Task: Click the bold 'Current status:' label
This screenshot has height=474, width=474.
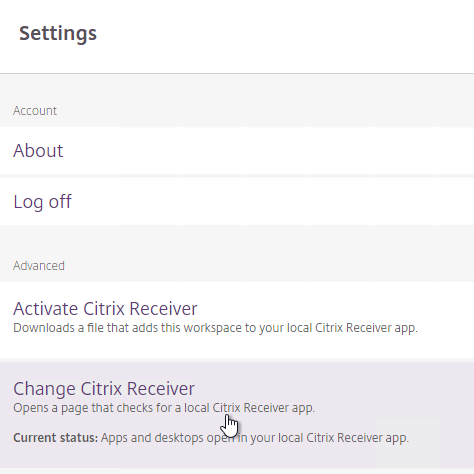Action: [x=56, y=438]
